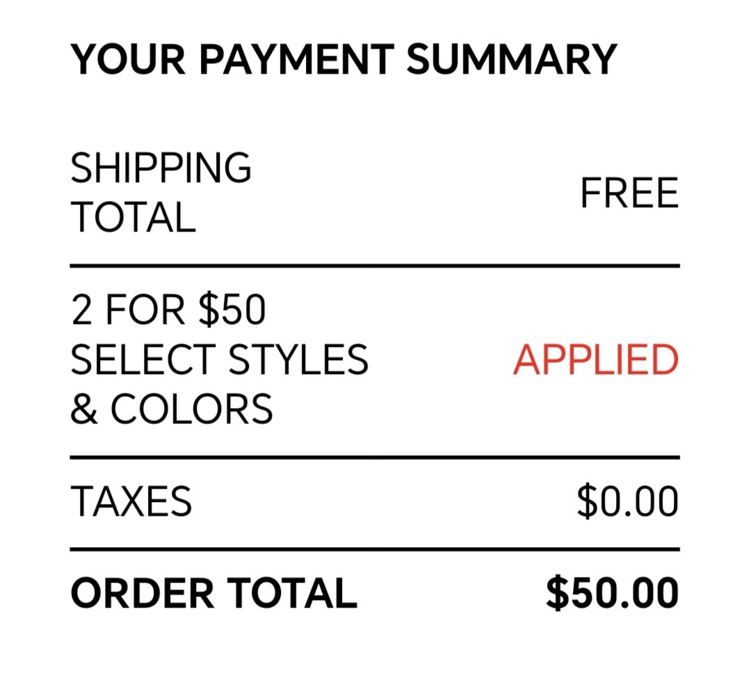Click the red APPLIED status
The image size is (744, 700).
[596, 359]
